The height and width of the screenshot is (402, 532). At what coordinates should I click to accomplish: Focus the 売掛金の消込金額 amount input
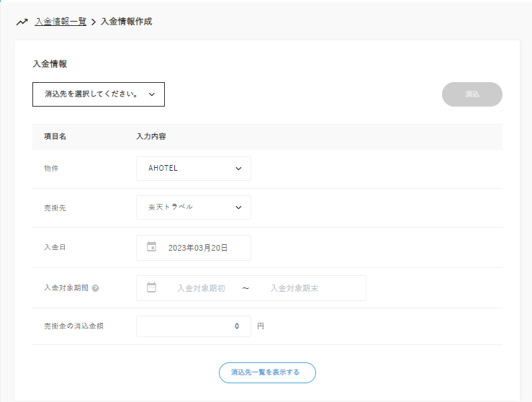point(193,326)
